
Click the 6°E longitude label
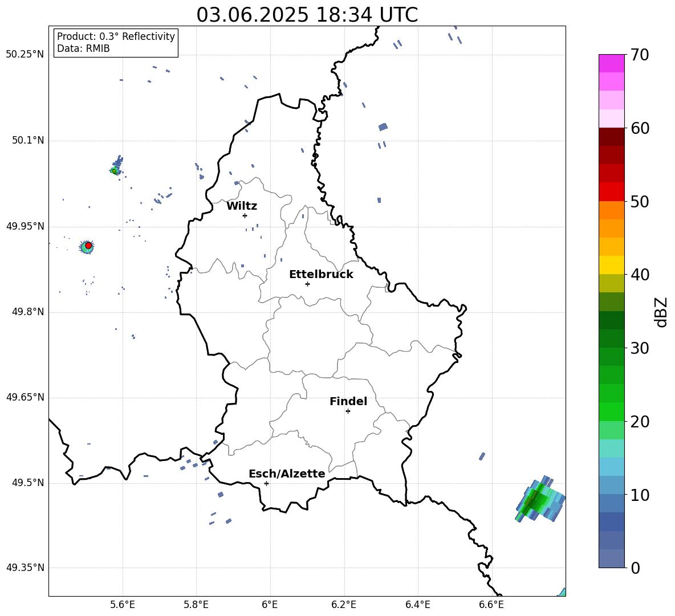[270, 605]
